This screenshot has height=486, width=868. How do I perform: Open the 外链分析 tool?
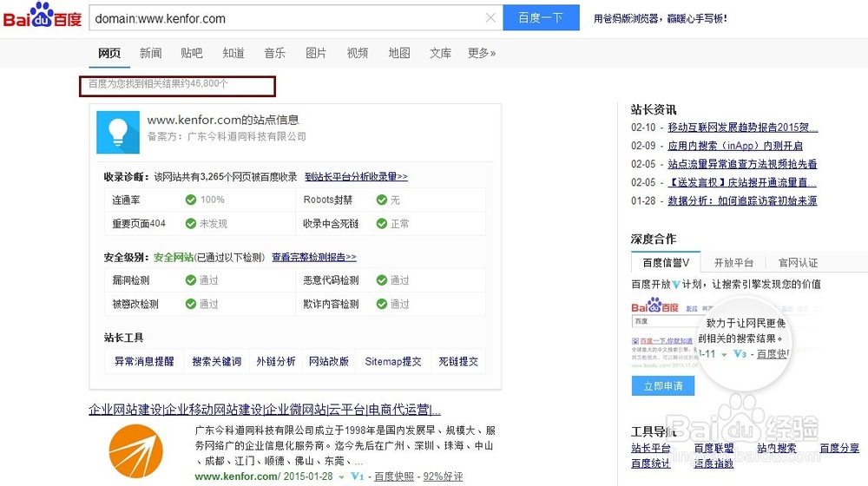tap(276, 361)
